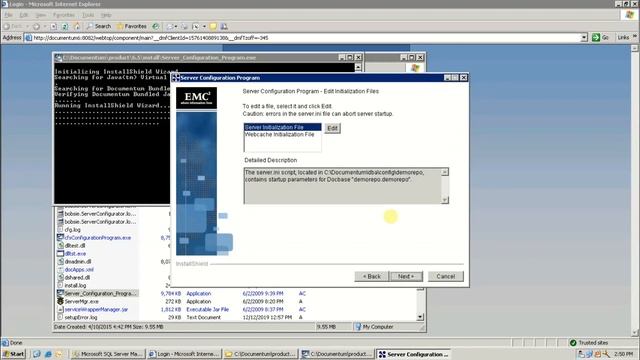Click the IE Messenger toolbar icon

[x=224, y=26]
